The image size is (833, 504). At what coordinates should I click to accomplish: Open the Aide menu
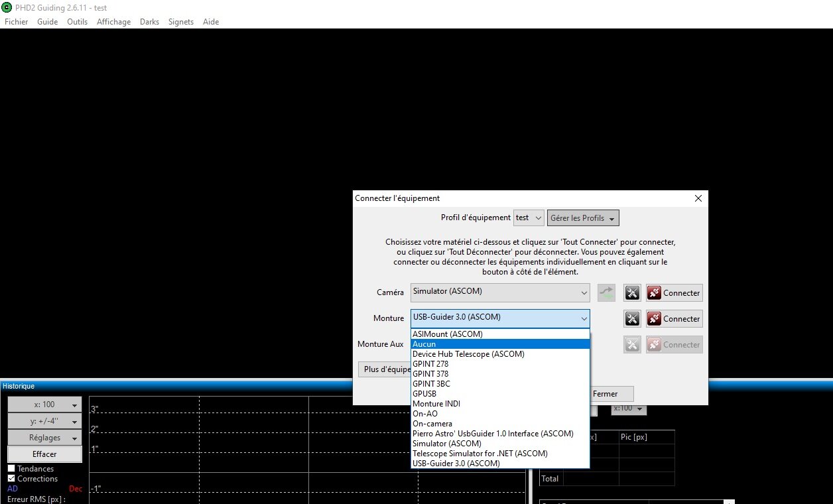211,22
